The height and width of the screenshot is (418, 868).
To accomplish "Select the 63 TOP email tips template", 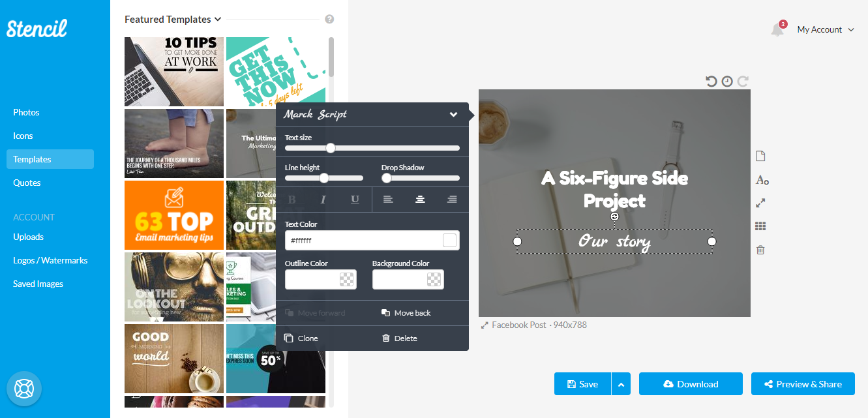I will tap(174, 215).
